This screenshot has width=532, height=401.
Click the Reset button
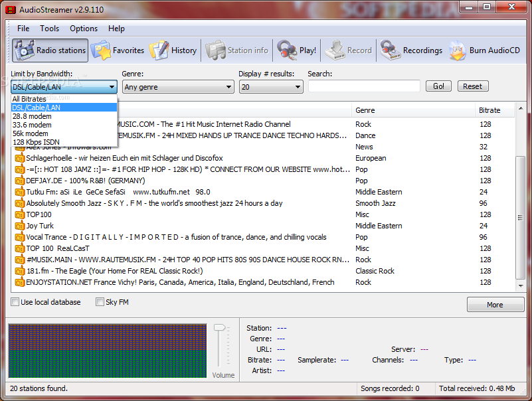pos(473,86)
